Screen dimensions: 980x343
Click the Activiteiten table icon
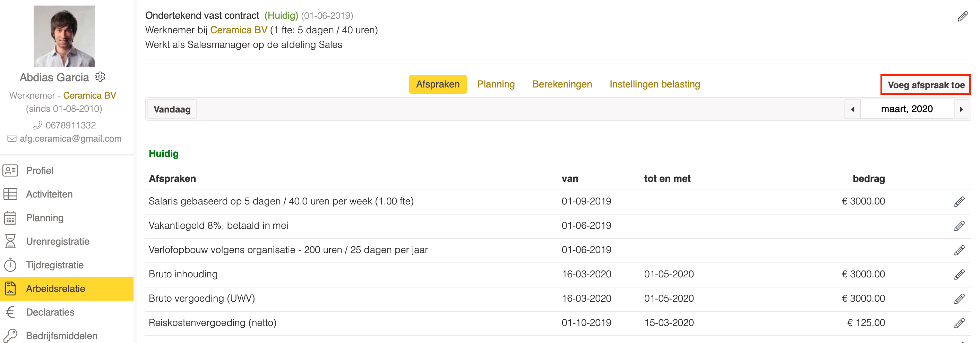10,194
